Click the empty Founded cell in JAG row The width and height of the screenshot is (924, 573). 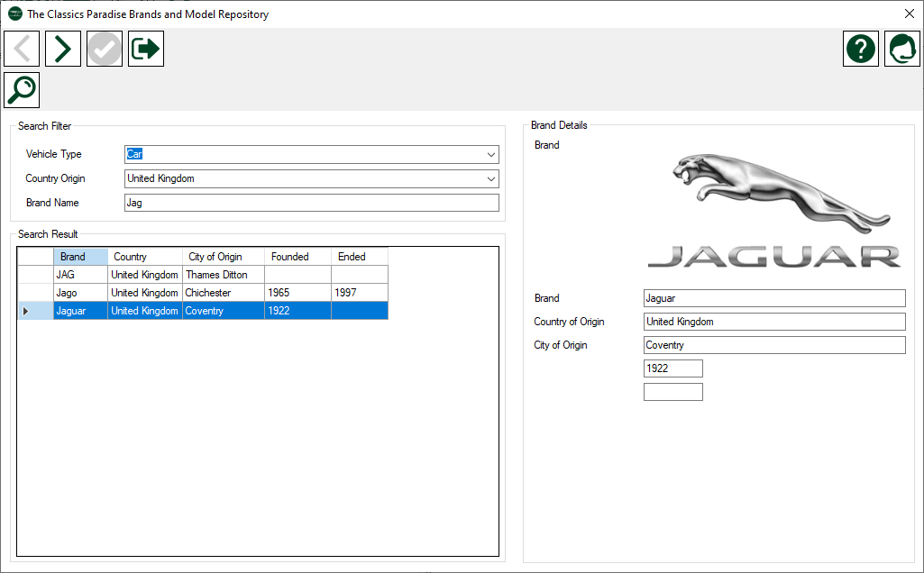pos(297,275)
